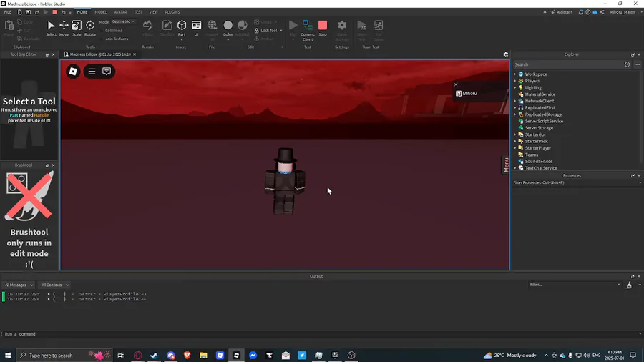The height and width of the screenshot is (362, 644).
Task: Activate the Rotate tool
Action: pos(90,29)
